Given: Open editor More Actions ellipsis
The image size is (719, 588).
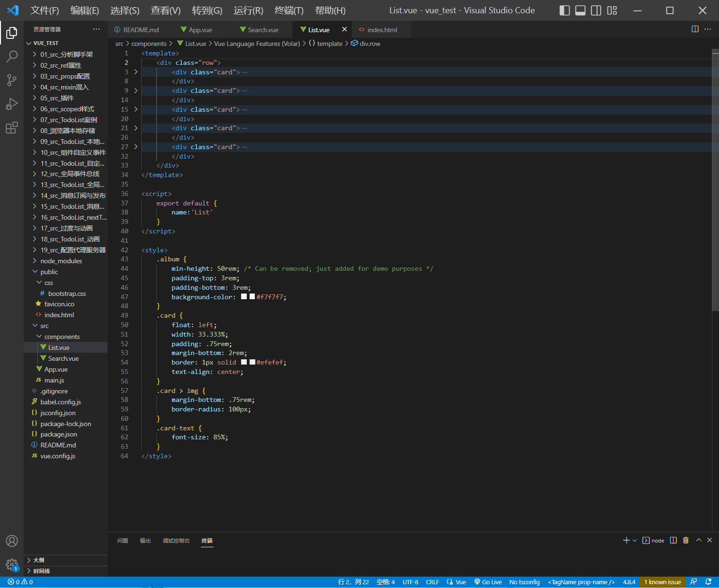Looking at the screenshot, I should [x=708, y=29].
